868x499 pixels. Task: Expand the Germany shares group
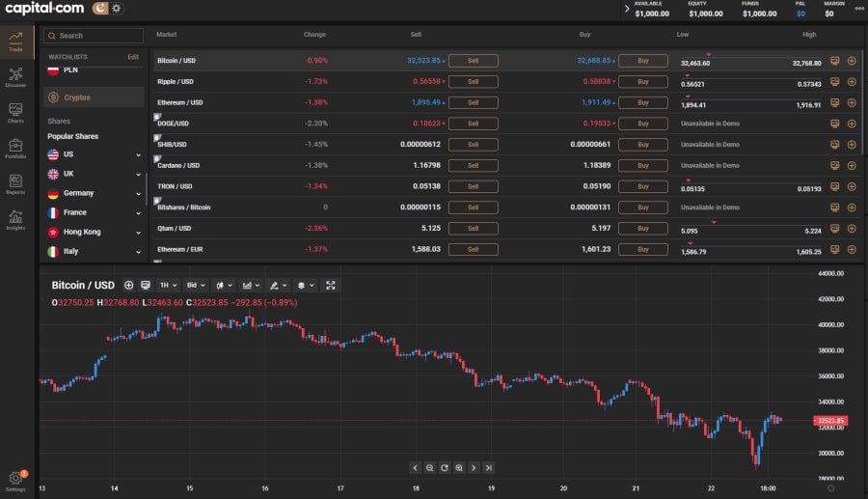click(138, 193)
